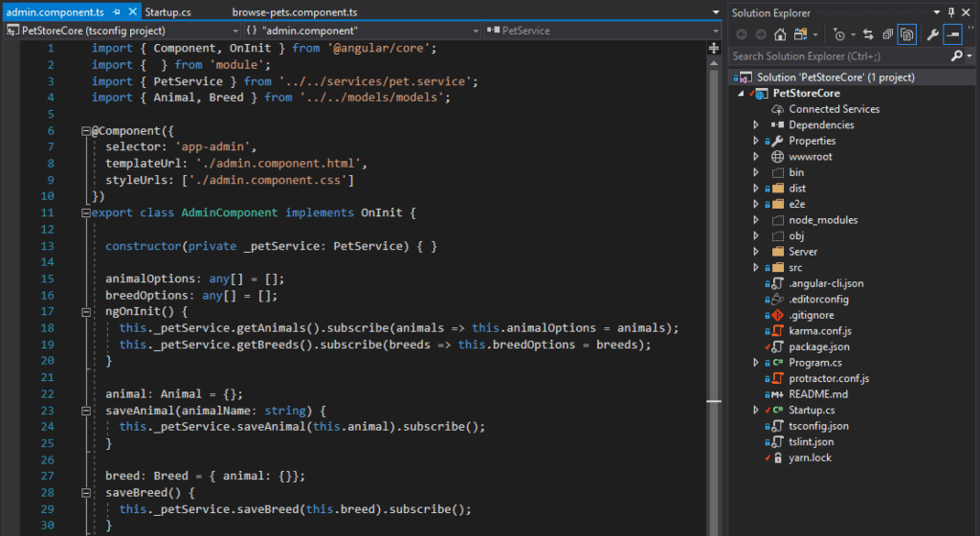
Task: Click the Solution Explorer search magnifier icon
Action: coord(956,56)
